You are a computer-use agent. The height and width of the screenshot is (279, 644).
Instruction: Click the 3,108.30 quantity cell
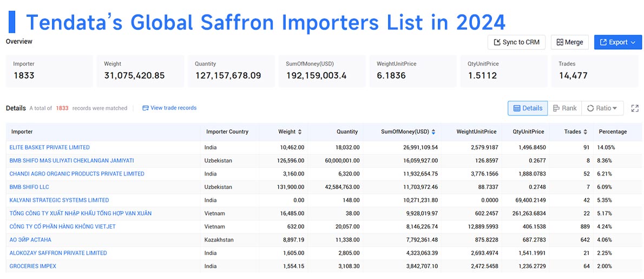[x=349, y=266]
